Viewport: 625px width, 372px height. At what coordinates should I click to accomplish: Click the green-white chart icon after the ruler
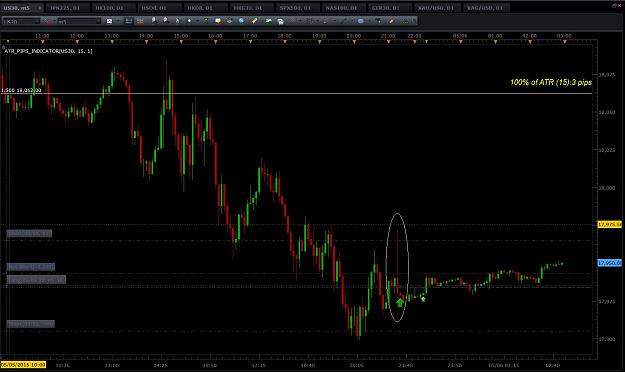pos(269,21)
